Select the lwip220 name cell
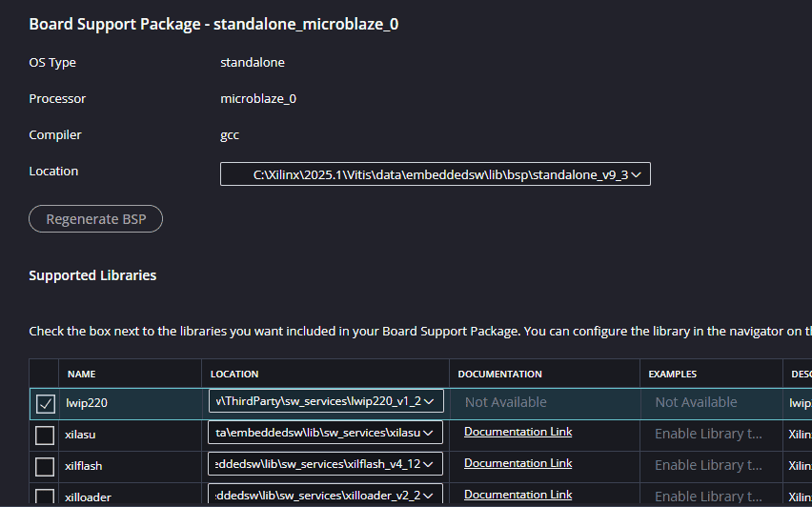Screen dimensions: 812x507 tap(86, 403)
